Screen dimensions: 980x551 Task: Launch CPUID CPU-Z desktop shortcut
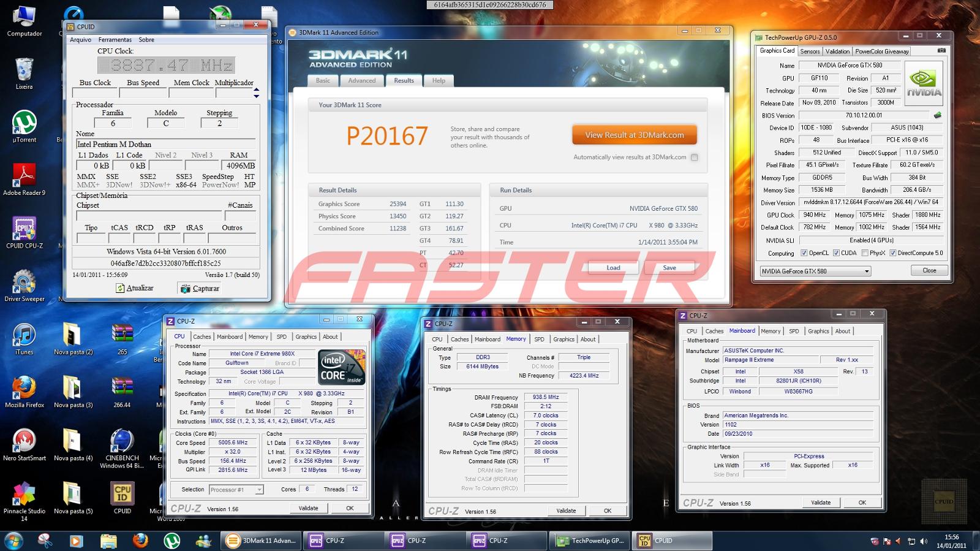click(24, 233)
